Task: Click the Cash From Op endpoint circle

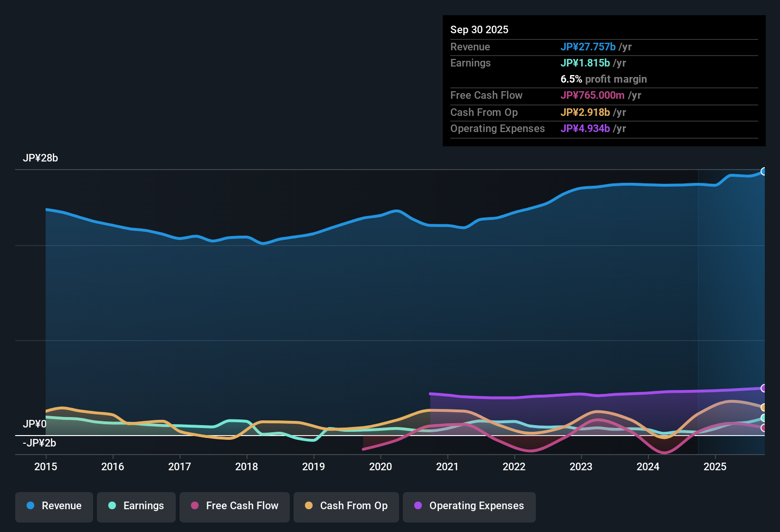Action: [x=763, y=407]
